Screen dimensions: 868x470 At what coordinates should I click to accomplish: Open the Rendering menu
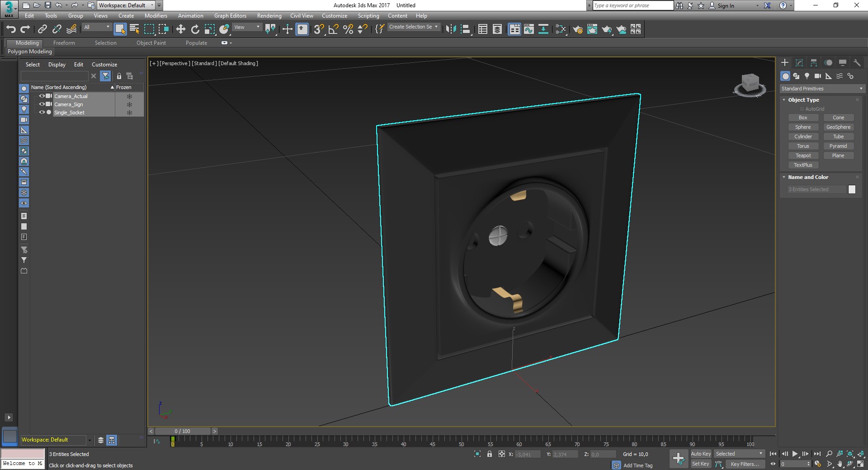(269, 16)
